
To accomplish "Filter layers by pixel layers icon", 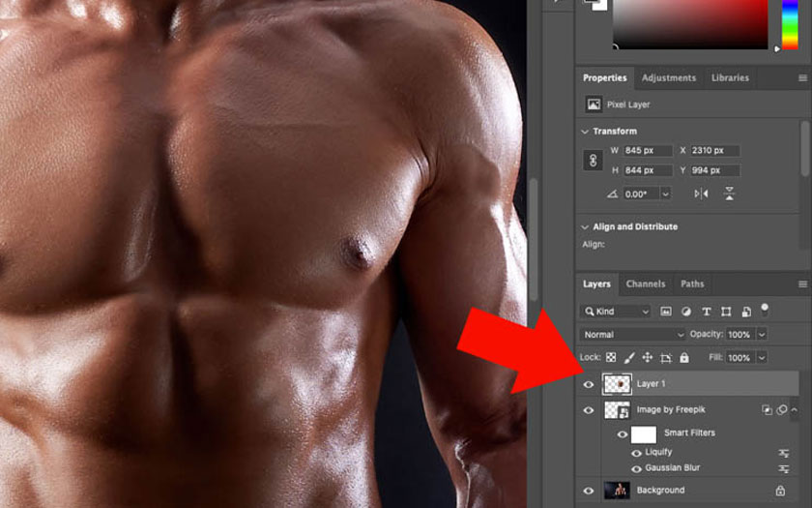I will 666,311.
